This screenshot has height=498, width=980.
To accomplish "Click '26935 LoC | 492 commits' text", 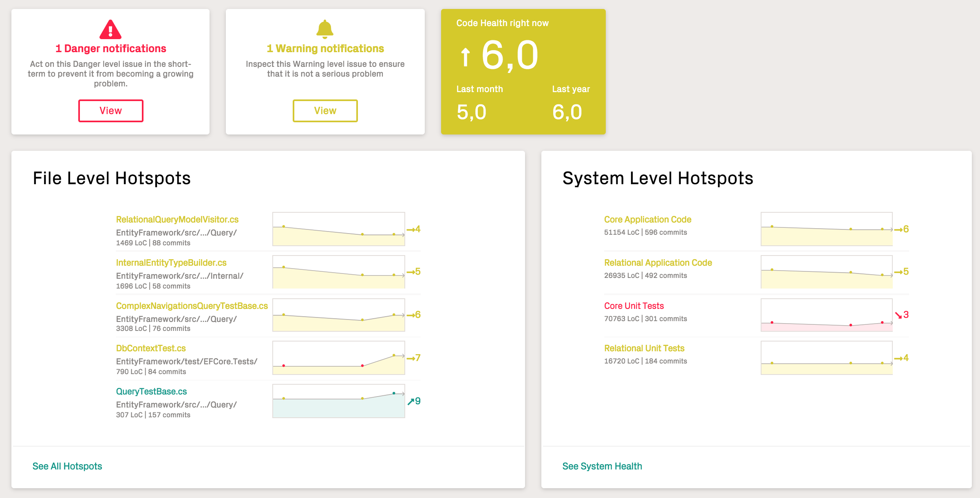I will [x=646, y=275].
